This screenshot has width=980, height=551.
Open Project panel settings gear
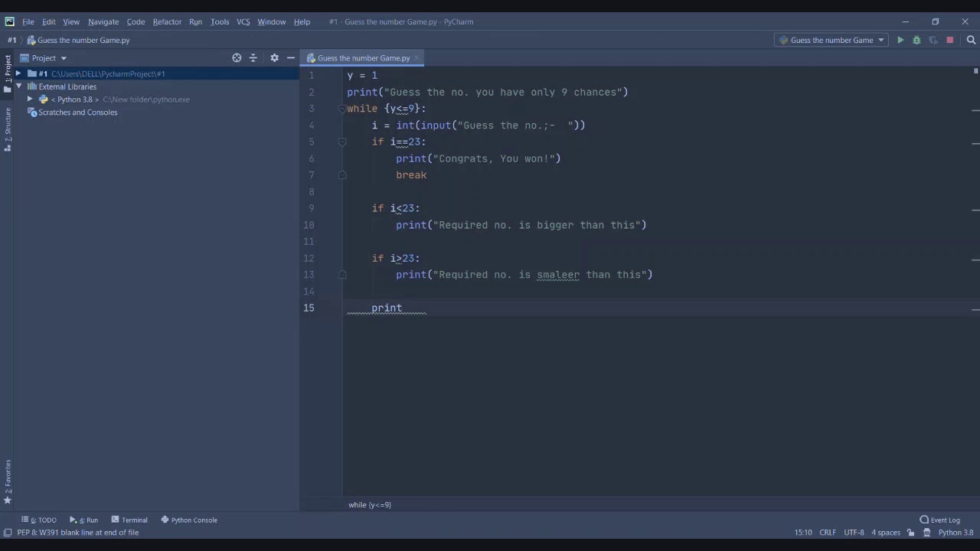click(x=274, y=57)
